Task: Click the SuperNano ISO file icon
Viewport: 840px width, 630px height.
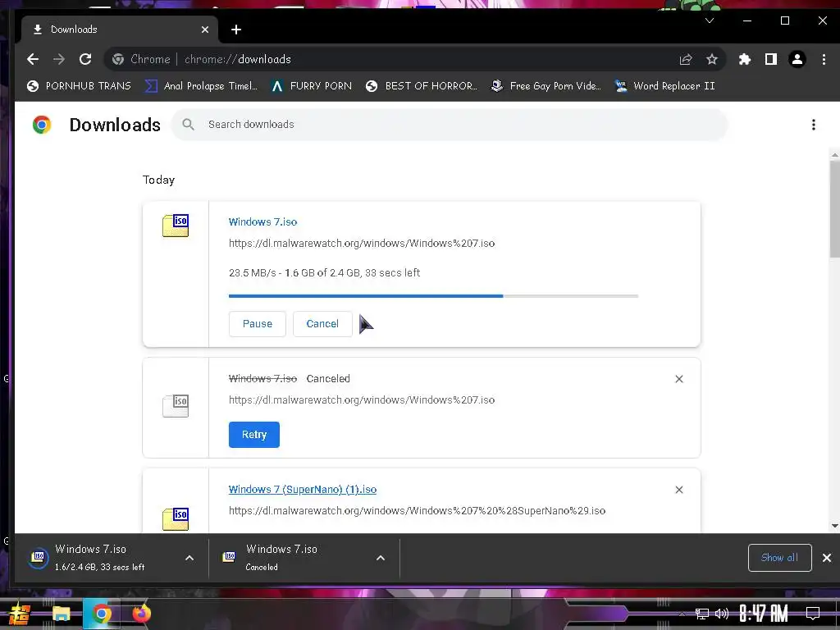Action: coord(176,518)
